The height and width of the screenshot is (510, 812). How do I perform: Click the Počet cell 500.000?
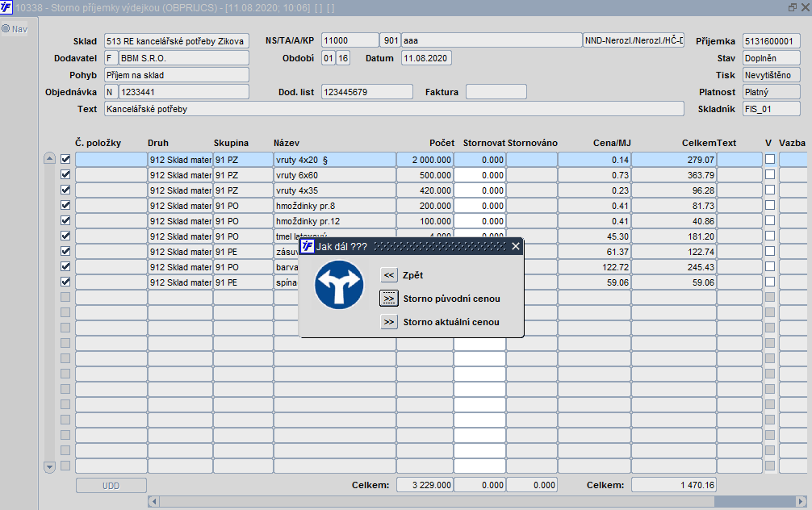[x=425, y=175]
